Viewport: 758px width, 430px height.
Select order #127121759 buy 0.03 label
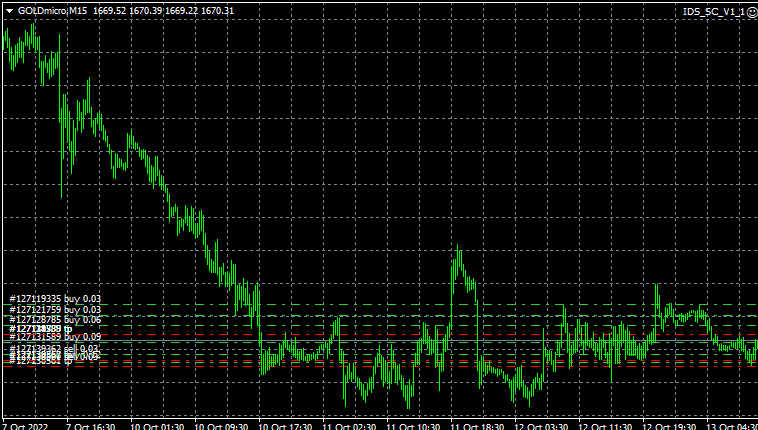[56, 310]
